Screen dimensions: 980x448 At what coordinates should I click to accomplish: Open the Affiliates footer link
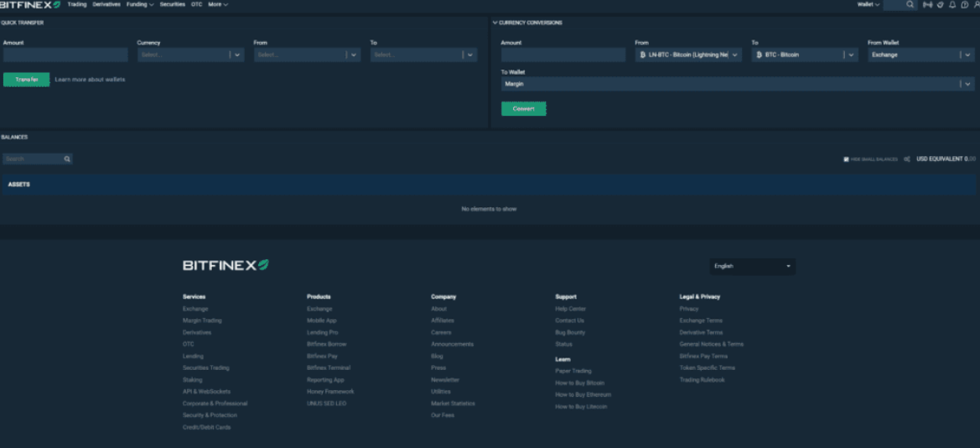pos(443,320)
